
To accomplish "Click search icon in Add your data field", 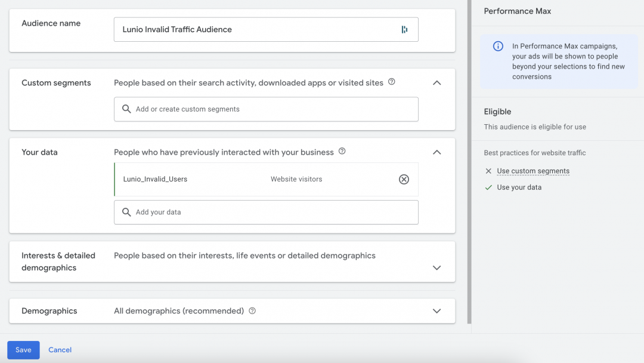I will [x=126, y=212].
